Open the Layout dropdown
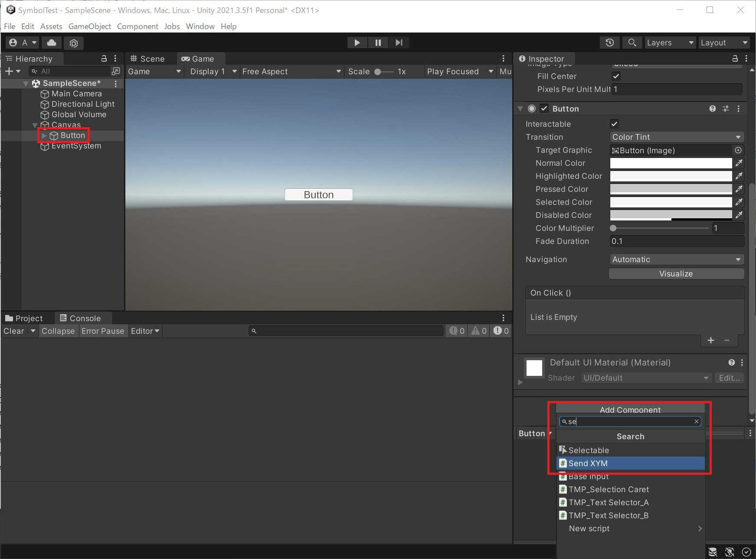Screen dimensions: 756x559 [x=724, y=43]
